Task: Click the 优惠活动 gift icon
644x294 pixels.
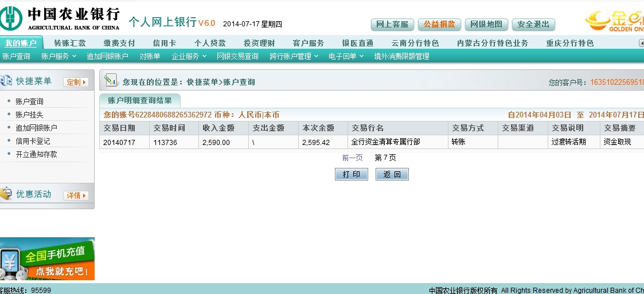Action: (x=6, y=194)
